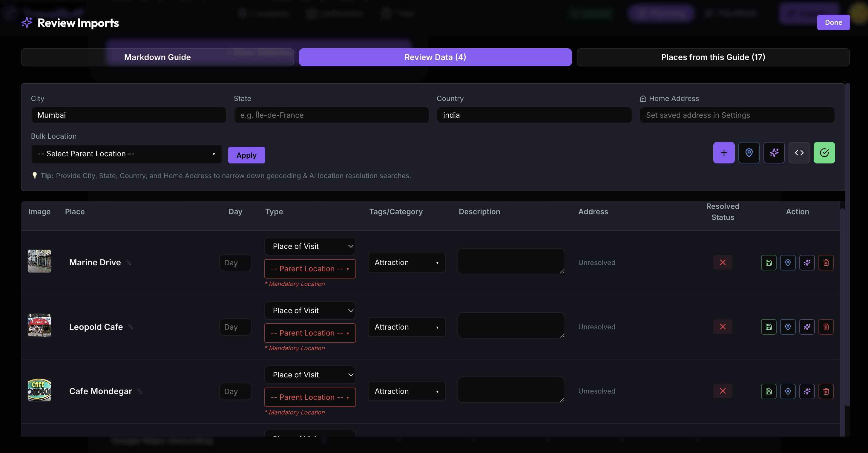
Task: Edit Cafe Mondegar name via pencil icon
Action: (x=140, y=391)
